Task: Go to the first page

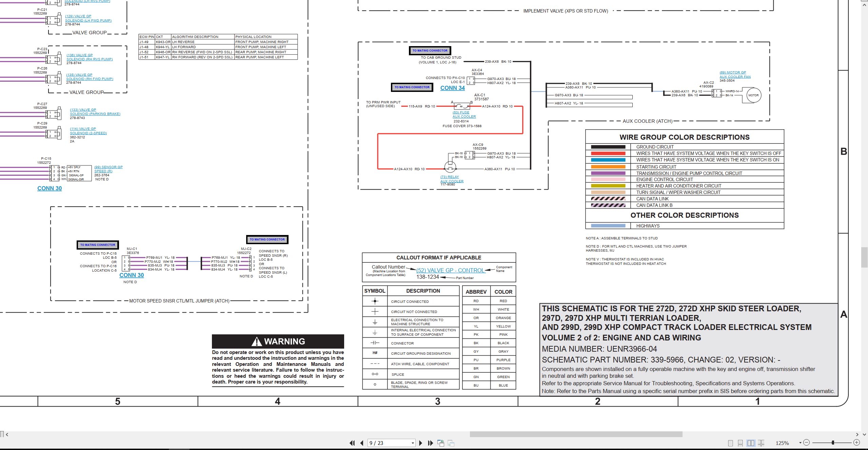Action: (x=352, y=443)
